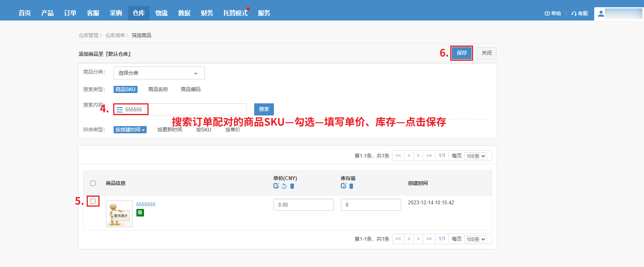Click the stock quantity field showing 0
644x267 pixels.
(x=371, y=205)
